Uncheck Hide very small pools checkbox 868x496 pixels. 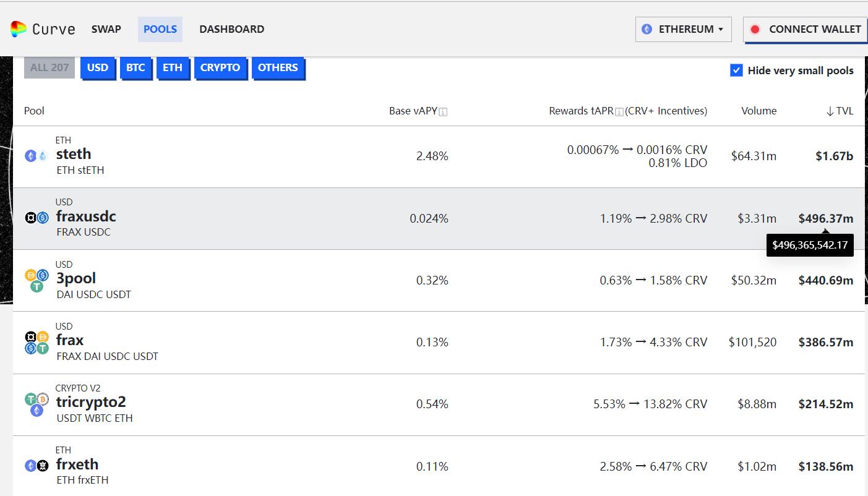[736, 71]
